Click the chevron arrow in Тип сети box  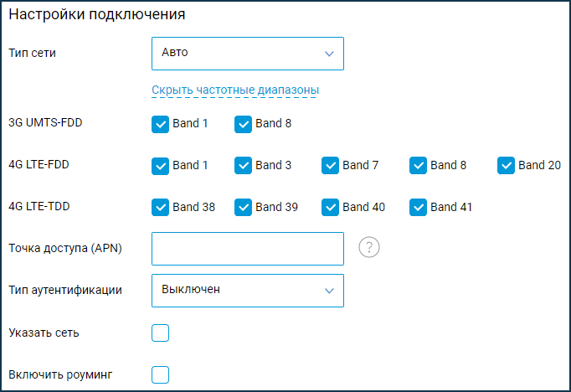pyautogui.click(x=328, y=54)
